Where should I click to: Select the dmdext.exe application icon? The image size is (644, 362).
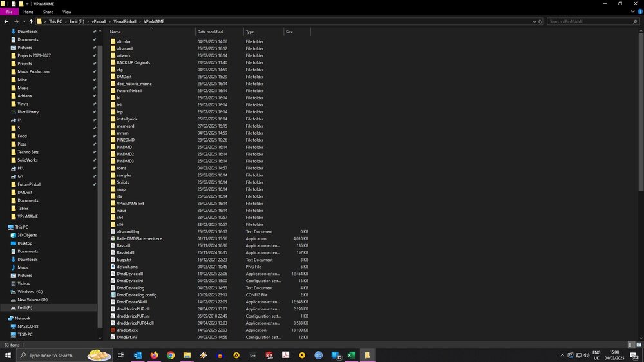(113, 330)
